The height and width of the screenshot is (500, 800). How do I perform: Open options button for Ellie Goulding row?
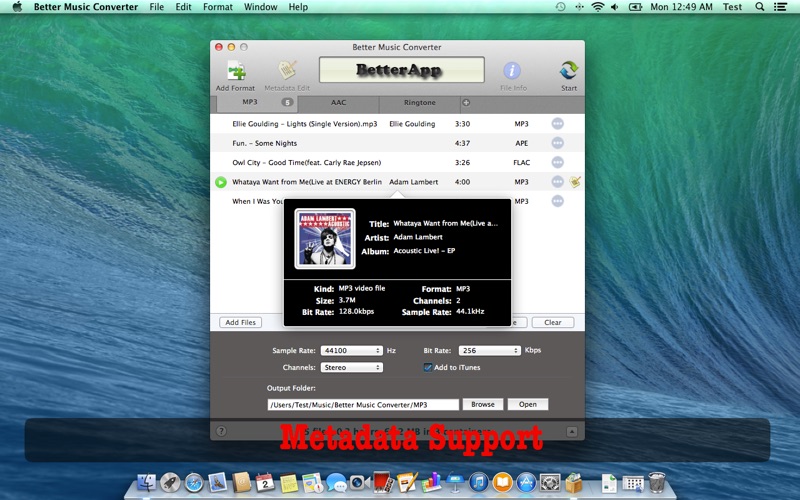click(x=558, y=123)
